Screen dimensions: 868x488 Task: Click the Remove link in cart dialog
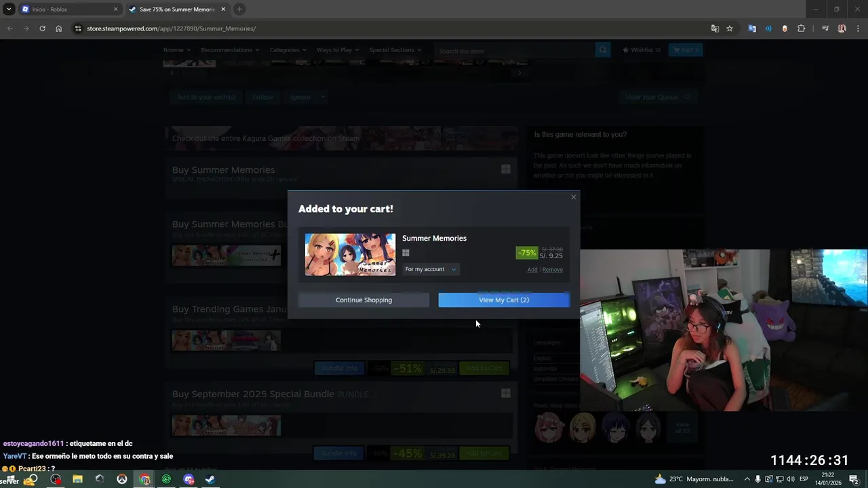[553, 270]
